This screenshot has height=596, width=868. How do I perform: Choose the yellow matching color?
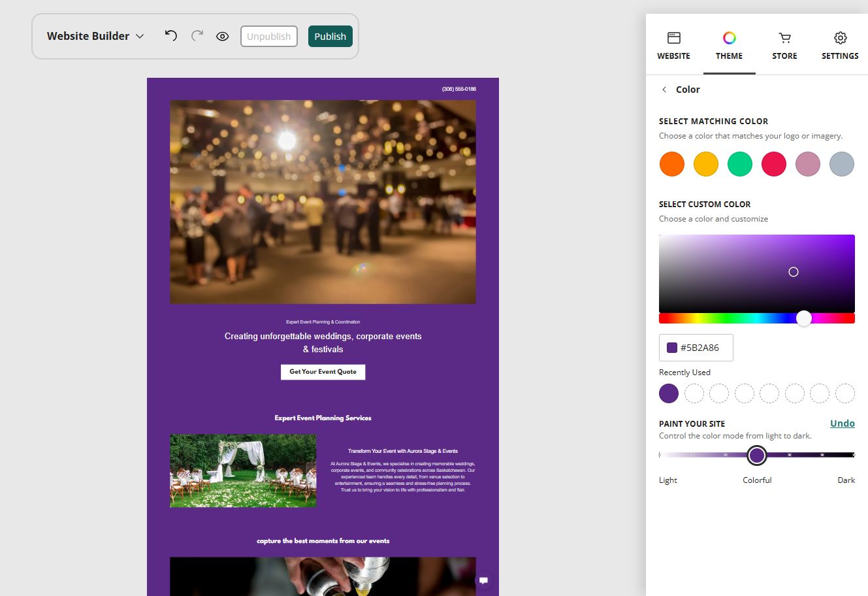(x=706, y=164)
